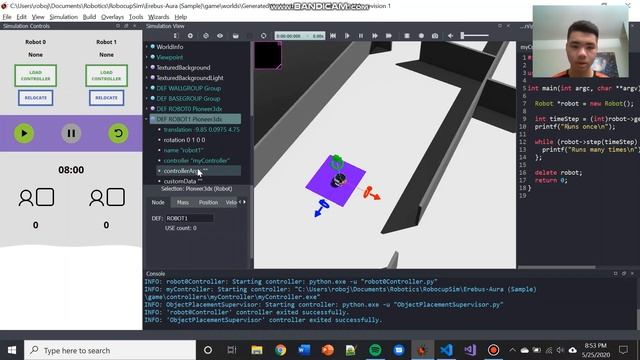Switch to the Position tab
This screenshot has width=640, height=360.
(x=208, y=202)
